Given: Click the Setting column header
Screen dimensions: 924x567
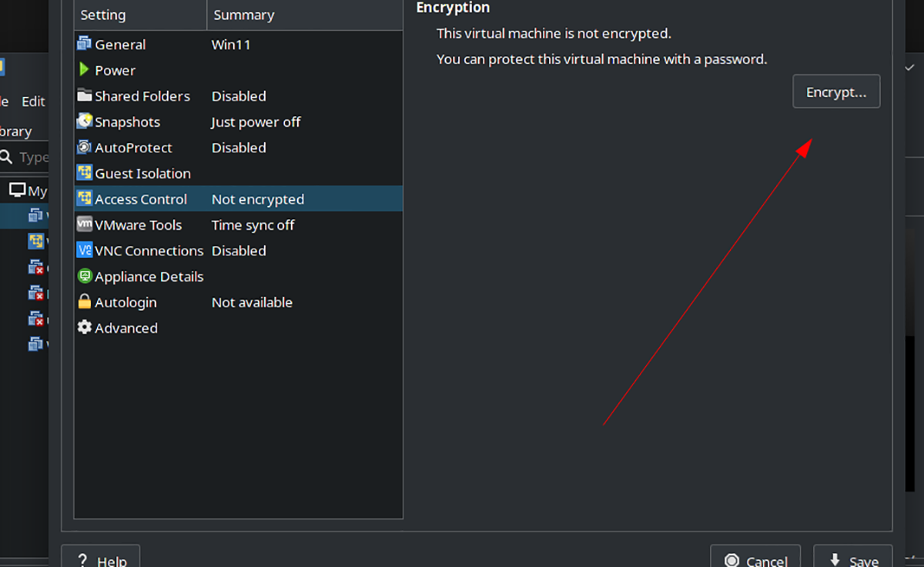Looking at the screenshot, I should (141, 15).
